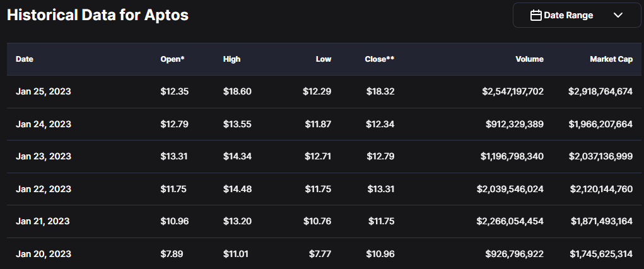Viewport: 644px width, 269px height.
Task: Select the Jan 25, 2023 row date
Action: tap(43, 91)
